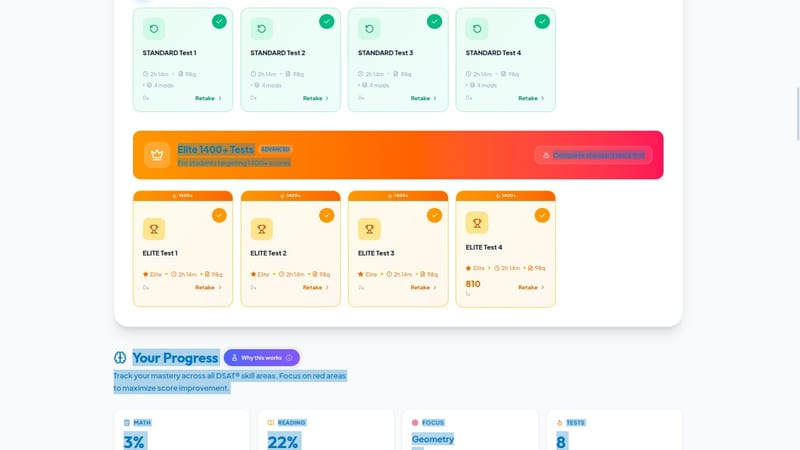The height and width of the screenshot is (450, 800).
Task: Click the Your Progress heading
Action: pos(176,358)
